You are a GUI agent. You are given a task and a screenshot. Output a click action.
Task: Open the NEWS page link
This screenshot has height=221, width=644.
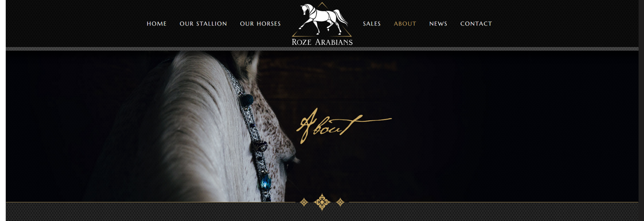coord(438,24)
